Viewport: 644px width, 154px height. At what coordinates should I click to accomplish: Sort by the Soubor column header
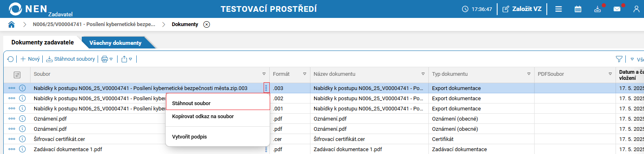pos(42,74)
